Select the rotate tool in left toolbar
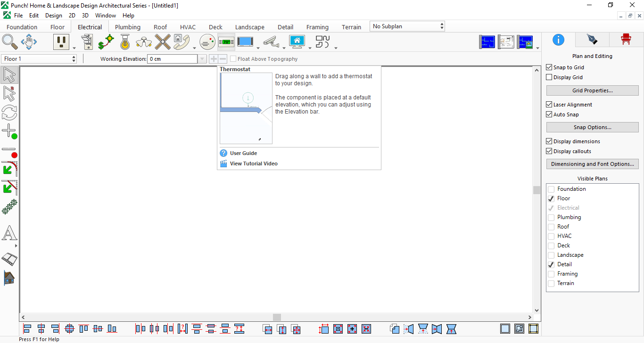Viewport: 644px width, 343px height. pos(9,113)
